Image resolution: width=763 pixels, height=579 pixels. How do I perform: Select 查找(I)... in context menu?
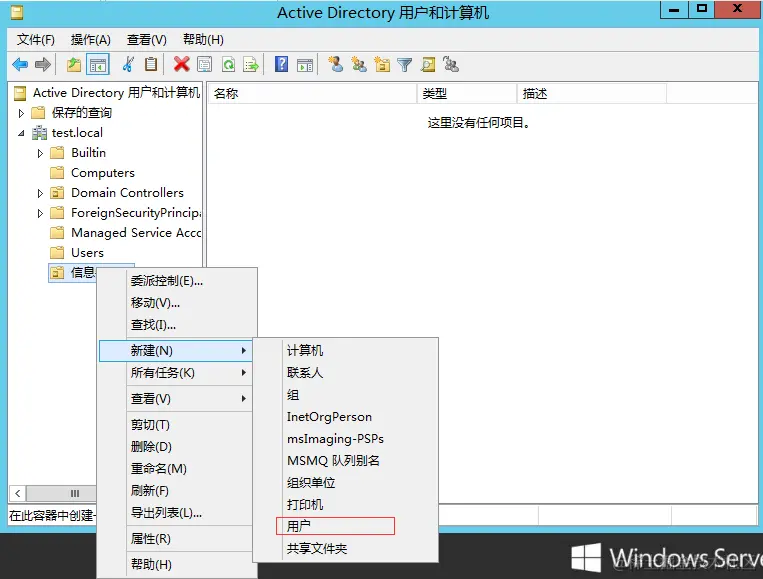tap(176, 325)
